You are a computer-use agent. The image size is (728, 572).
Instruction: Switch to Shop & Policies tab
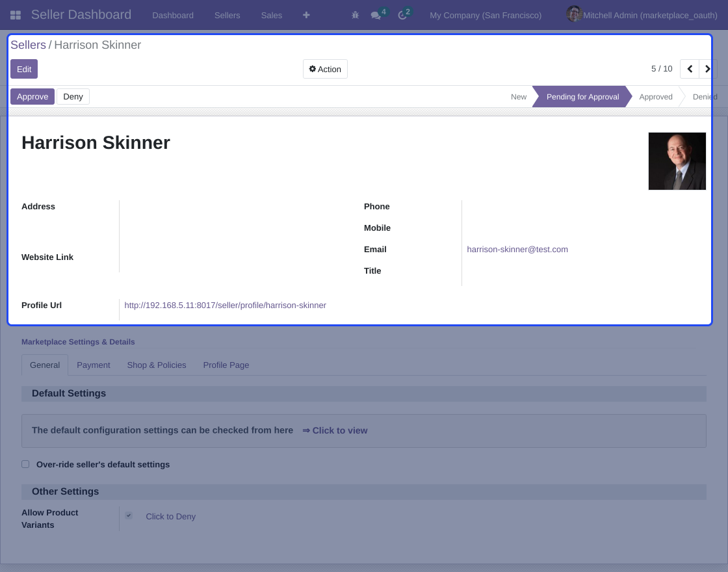point(157,365)
